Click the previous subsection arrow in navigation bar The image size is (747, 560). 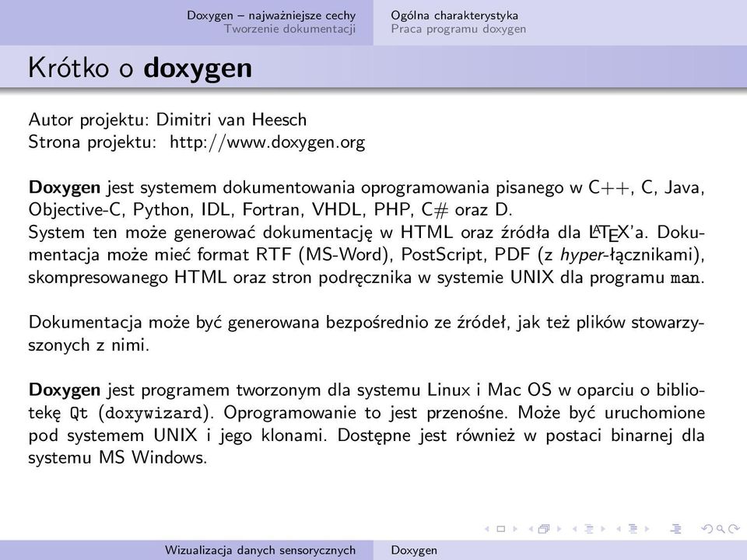(574, 529)
